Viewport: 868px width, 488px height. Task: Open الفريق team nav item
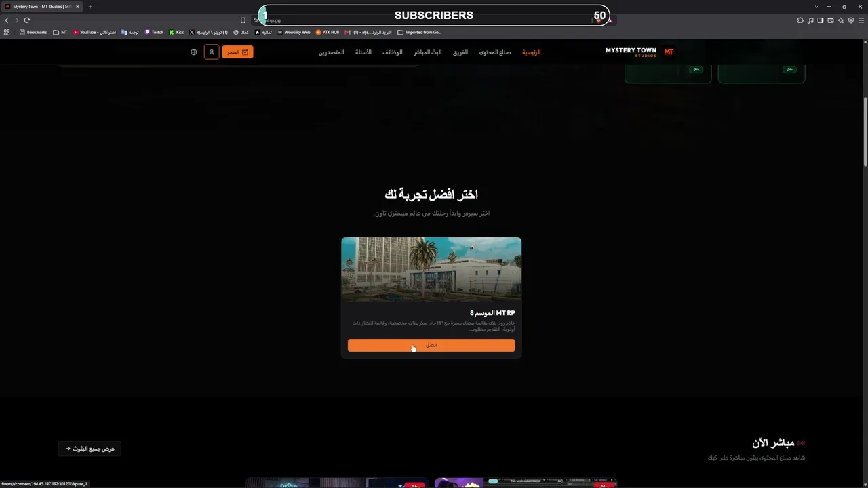(460, 52)
